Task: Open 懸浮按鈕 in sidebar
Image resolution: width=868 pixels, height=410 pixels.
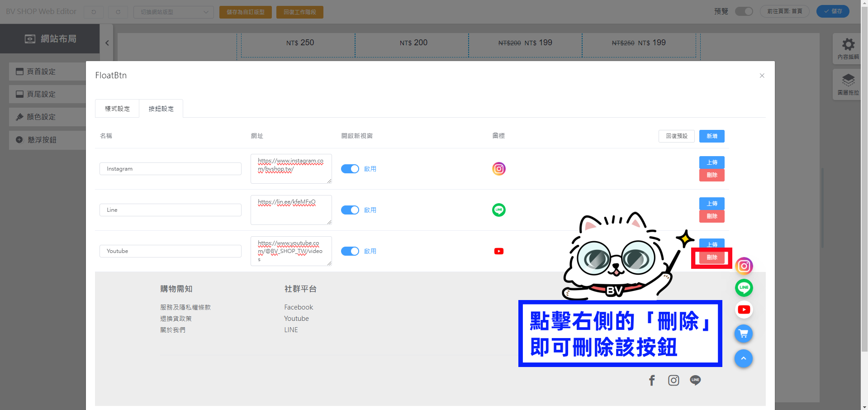Action: pos(47,140)
